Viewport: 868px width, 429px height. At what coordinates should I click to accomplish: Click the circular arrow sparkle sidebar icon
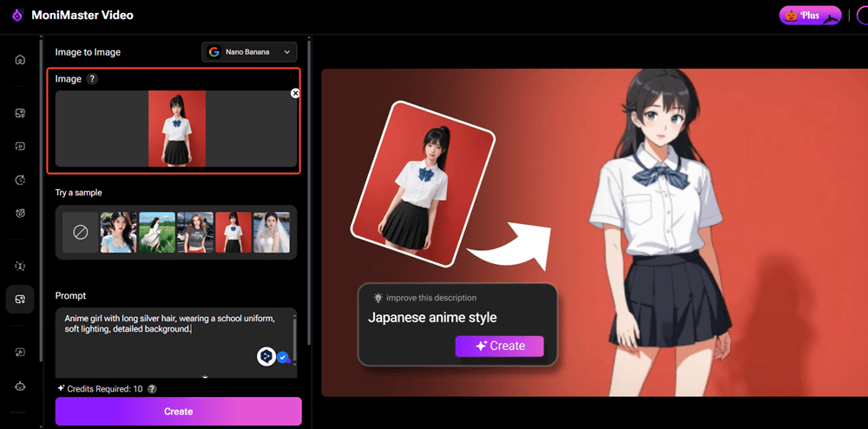coord(20,180)
